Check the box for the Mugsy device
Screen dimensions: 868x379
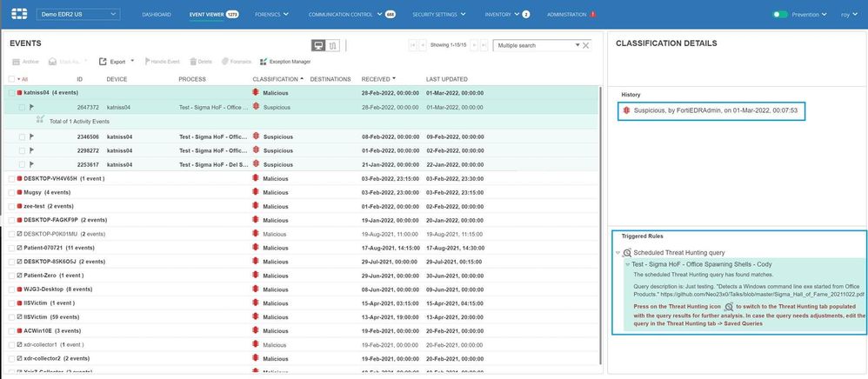[10, 192]
